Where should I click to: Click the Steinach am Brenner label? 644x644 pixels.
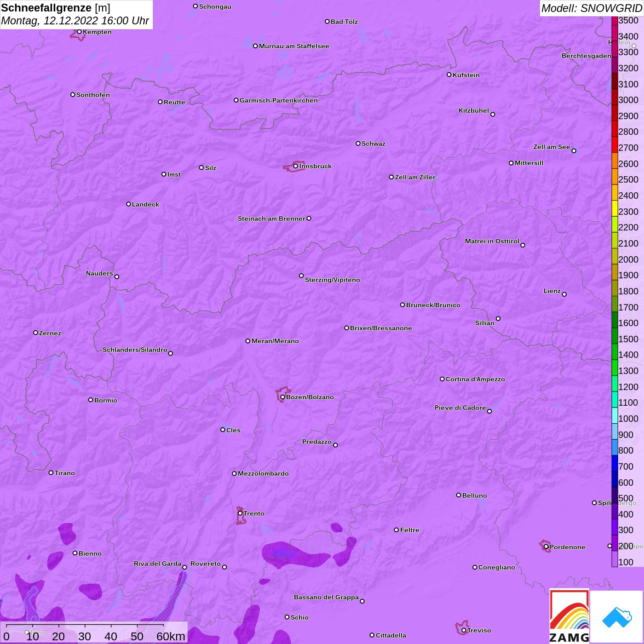pyautogui.click(x=271, y=218)
